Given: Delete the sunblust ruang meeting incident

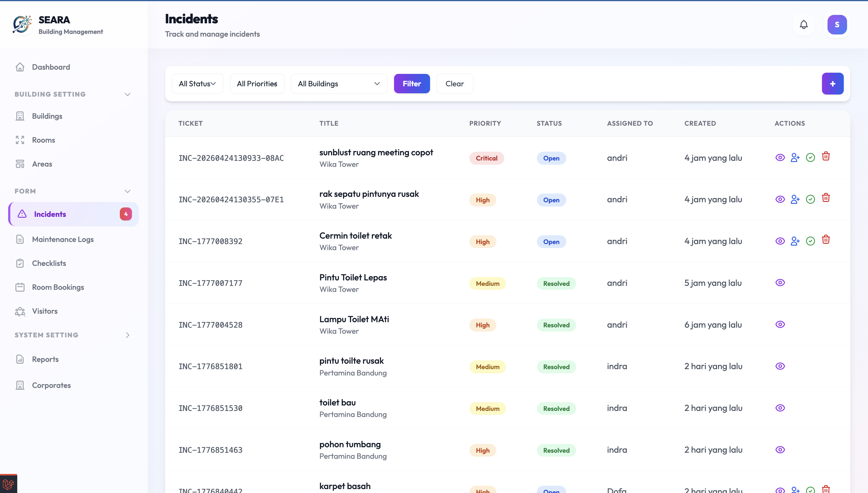Looking at the screenshot, I should click(826, 157).
